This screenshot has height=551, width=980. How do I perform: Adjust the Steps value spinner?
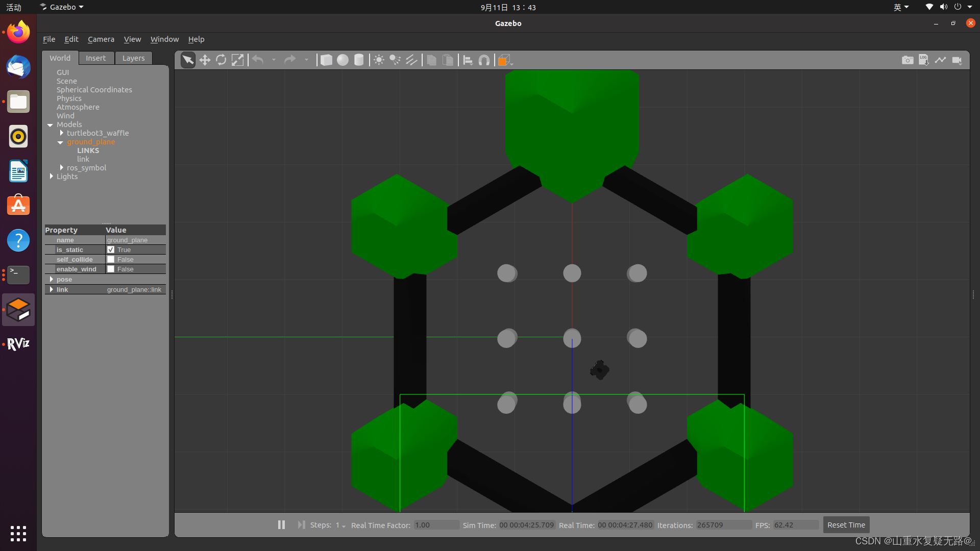click(x=340, y=525)
